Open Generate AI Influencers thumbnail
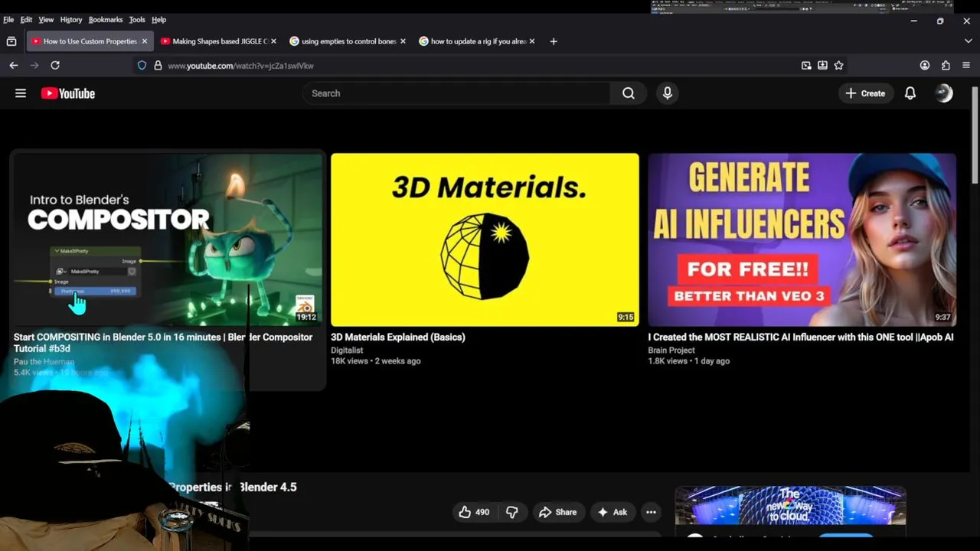 click(802, 240)
